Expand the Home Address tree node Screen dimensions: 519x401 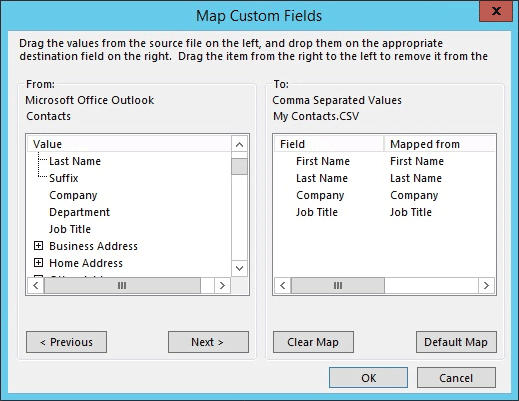(x=39, y=263)
